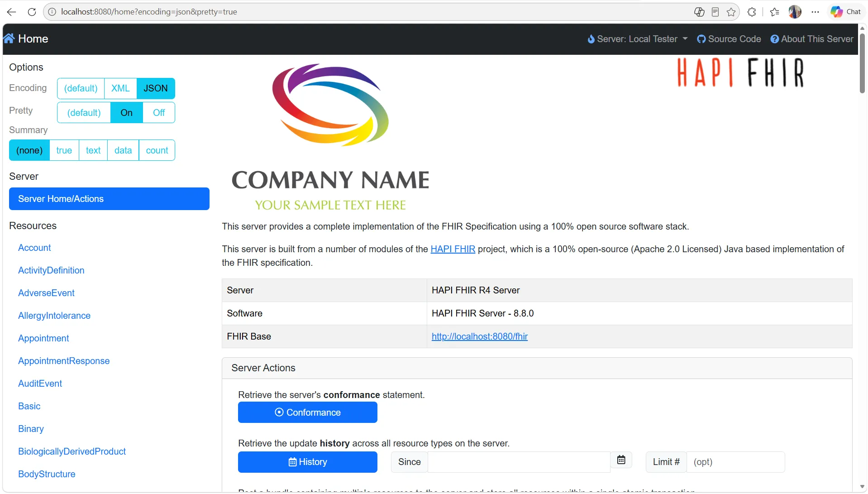Click the Limit # optional input

[736, 462]
